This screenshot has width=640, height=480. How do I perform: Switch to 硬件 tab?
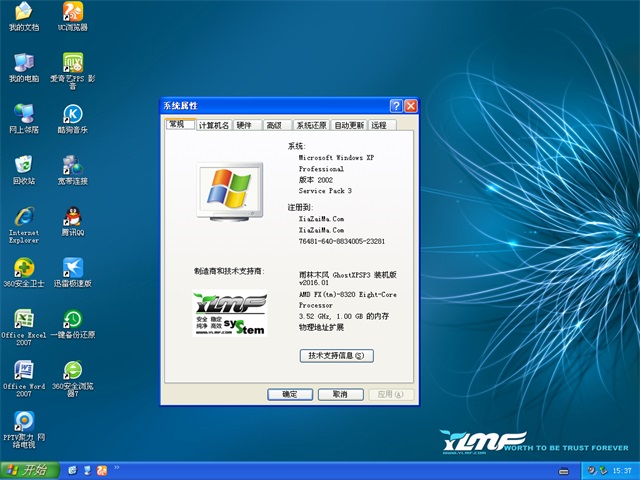coord(244,125)
